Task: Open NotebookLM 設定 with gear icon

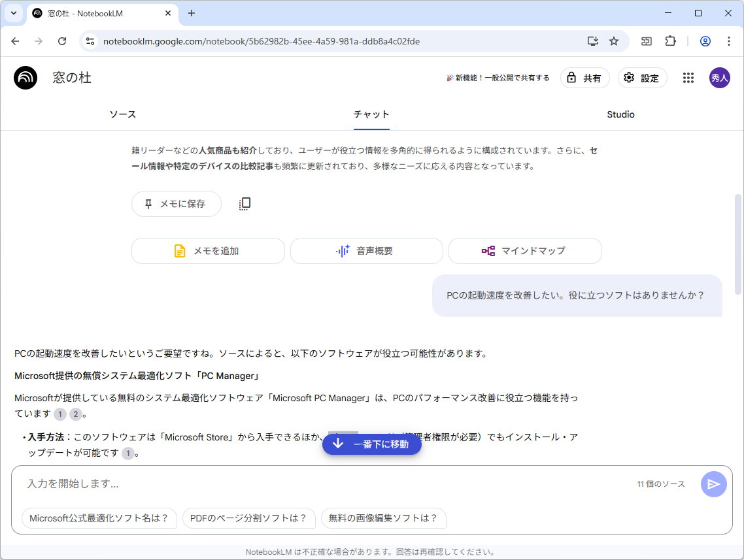Action: click(x=641, y=78)
